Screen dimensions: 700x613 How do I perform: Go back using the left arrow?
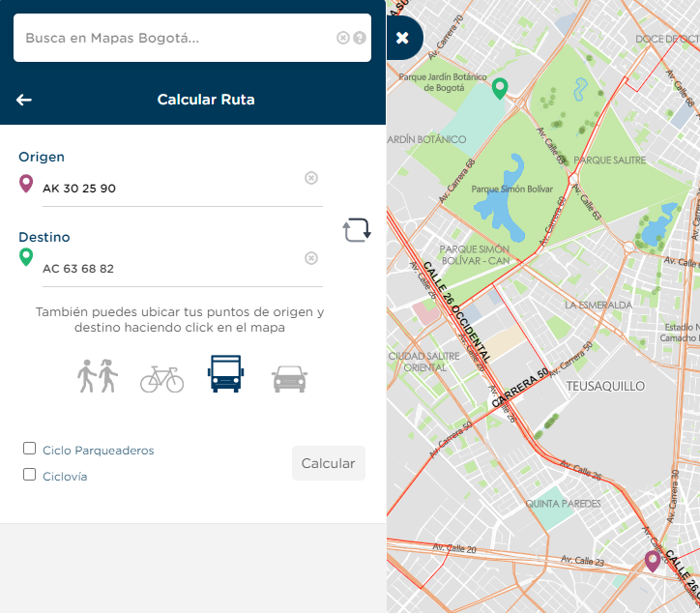tap(24, 100)
